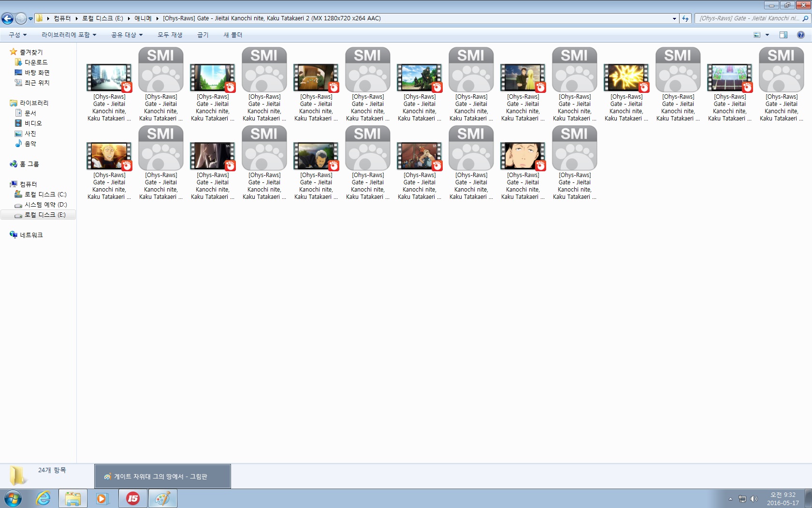812x508 pixels.
Task: Open the 음악 library
Action: pyautogui.click(x=30, y=143)
